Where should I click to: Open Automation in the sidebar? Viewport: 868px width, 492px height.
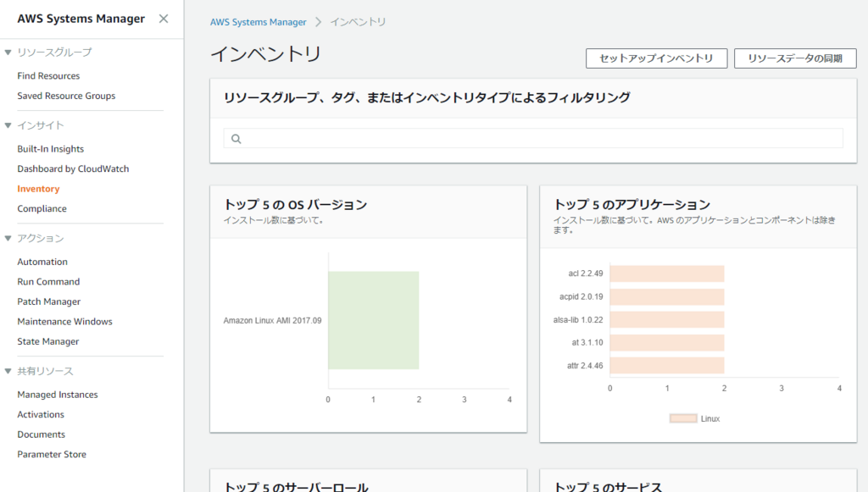[42, 262]
